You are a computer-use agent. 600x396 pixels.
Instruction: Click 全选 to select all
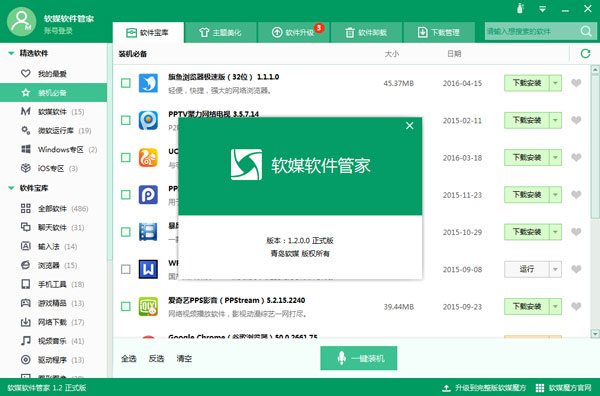(x=129, y=359)
